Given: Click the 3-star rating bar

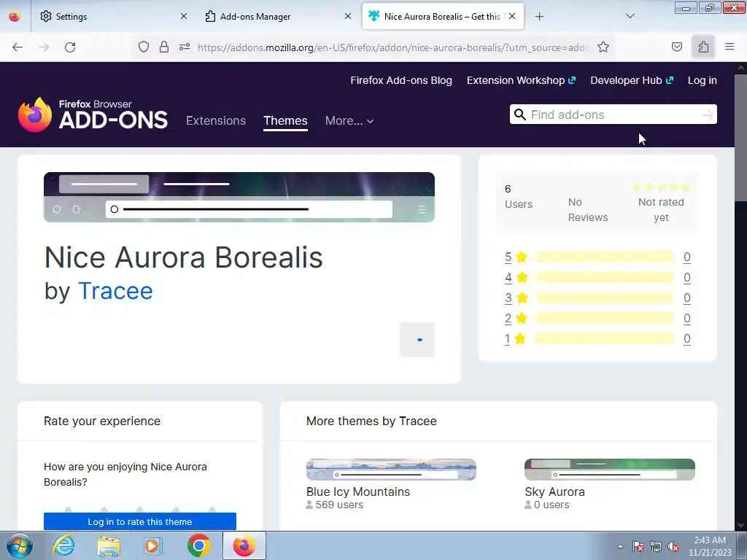Looking at the screenshot, I should (x=605, y=298).
